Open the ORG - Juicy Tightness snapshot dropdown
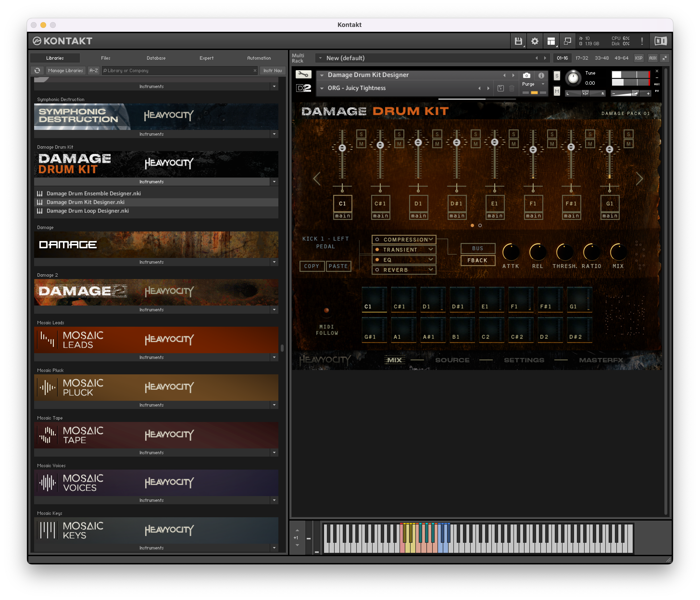700x600 pixels. click(x=322, y=88)
